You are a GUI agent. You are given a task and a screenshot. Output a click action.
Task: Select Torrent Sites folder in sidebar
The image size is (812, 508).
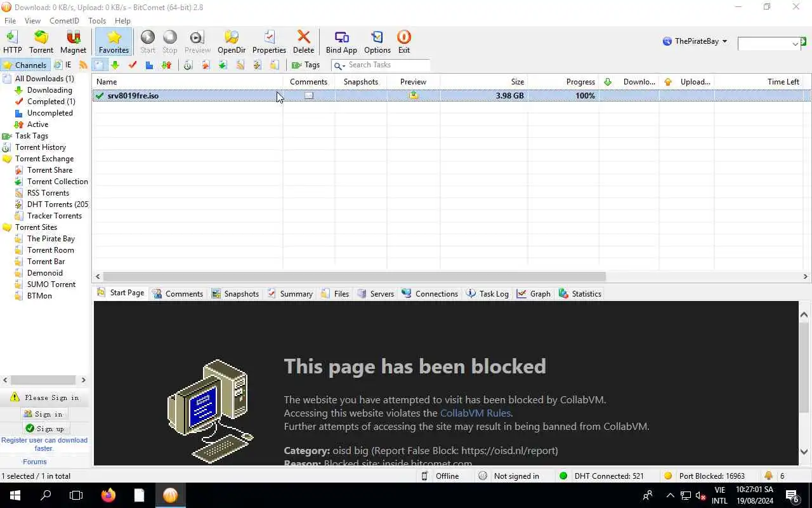point(36,227)
